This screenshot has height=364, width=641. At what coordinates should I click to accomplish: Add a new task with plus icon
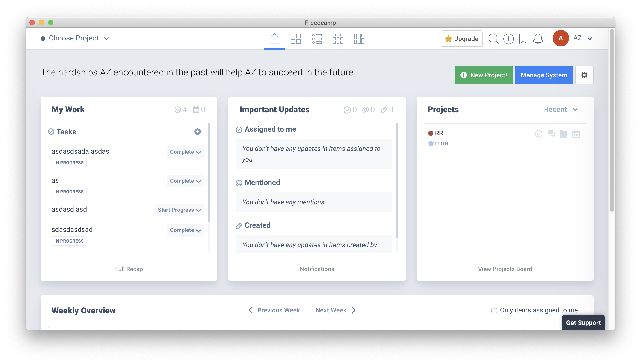tap(197, 132)
